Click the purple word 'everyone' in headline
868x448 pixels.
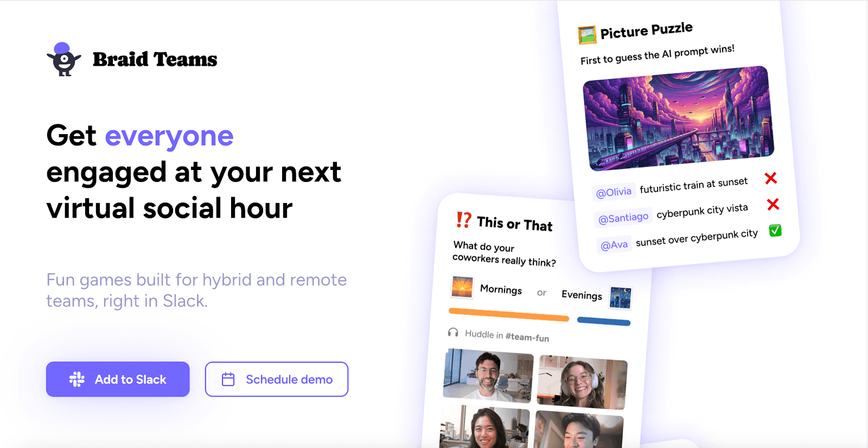tap(169, 136)
